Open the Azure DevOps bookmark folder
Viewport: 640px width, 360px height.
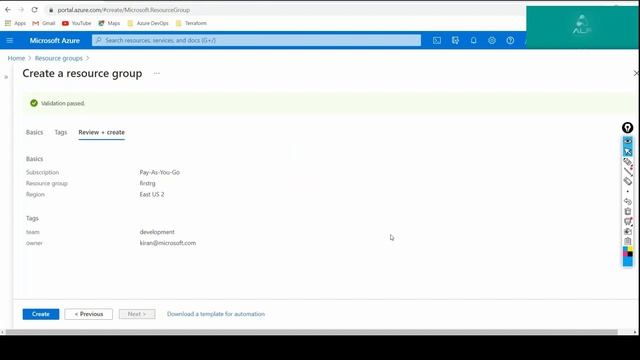coord(148,23)
